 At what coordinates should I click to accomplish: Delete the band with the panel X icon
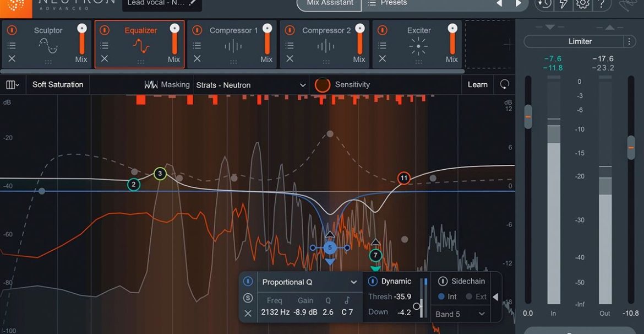point(248,314)
